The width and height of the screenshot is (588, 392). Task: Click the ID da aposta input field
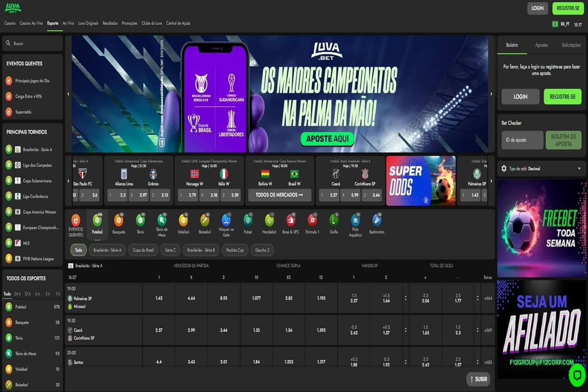point(522,140)
